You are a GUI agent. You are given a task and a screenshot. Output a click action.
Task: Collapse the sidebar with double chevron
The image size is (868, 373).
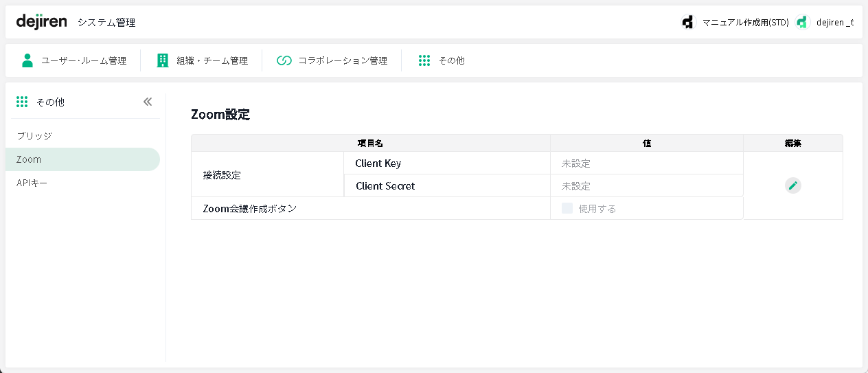[x=148, y=102]
